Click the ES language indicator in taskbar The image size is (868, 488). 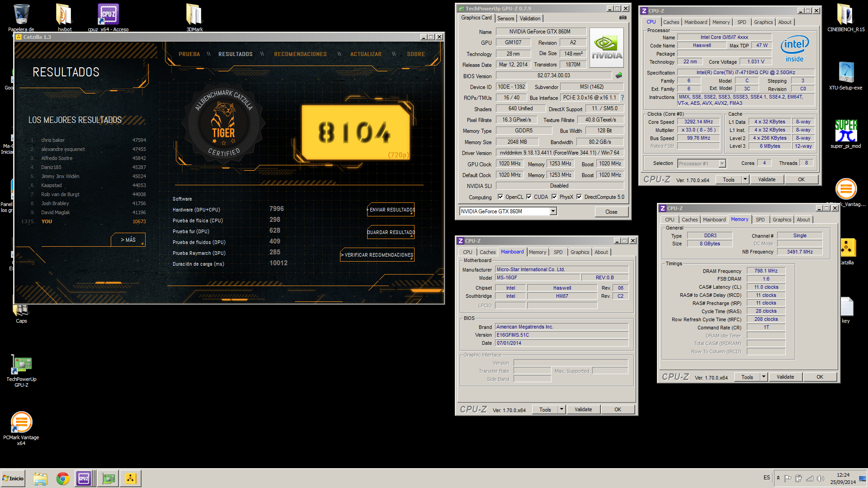(x=767, y=478)
